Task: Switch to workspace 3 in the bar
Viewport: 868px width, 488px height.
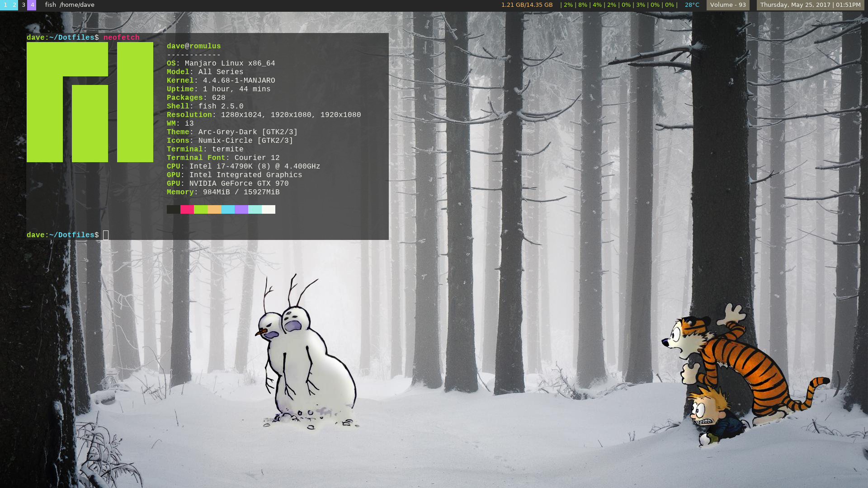Action: click(23, 5)
